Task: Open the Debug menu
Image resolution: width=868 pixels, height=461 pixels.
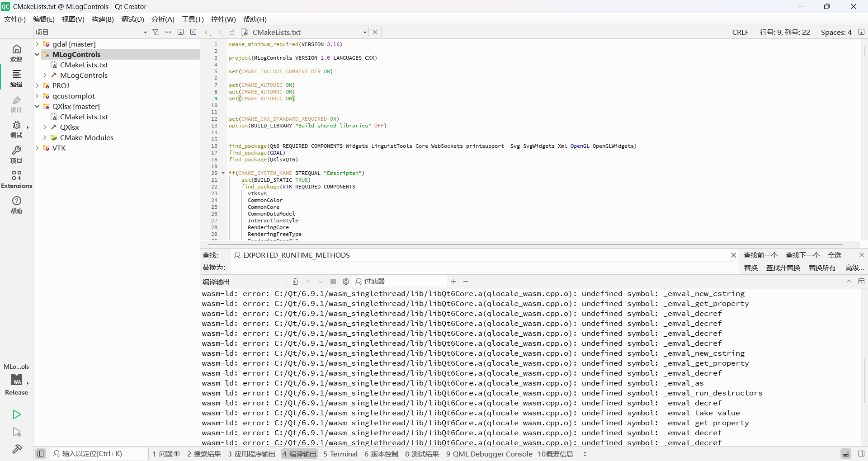Action: point(132,19)
